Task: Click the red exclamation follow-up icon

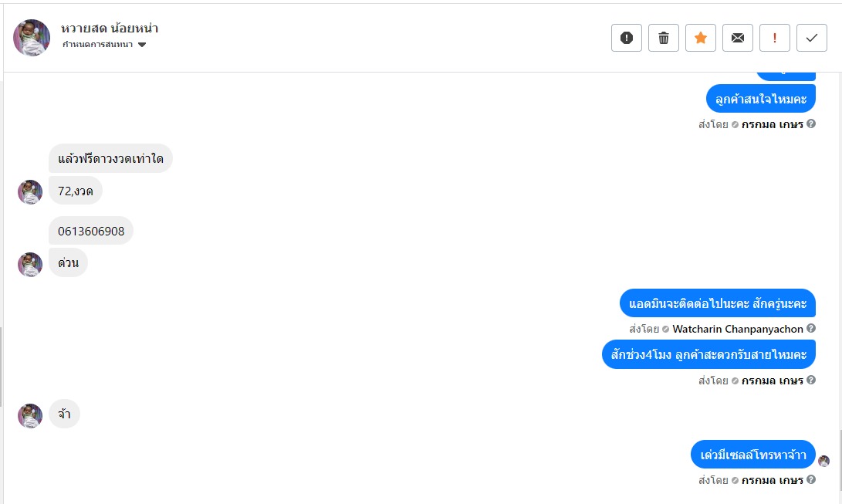Action: tap(775, 38)
